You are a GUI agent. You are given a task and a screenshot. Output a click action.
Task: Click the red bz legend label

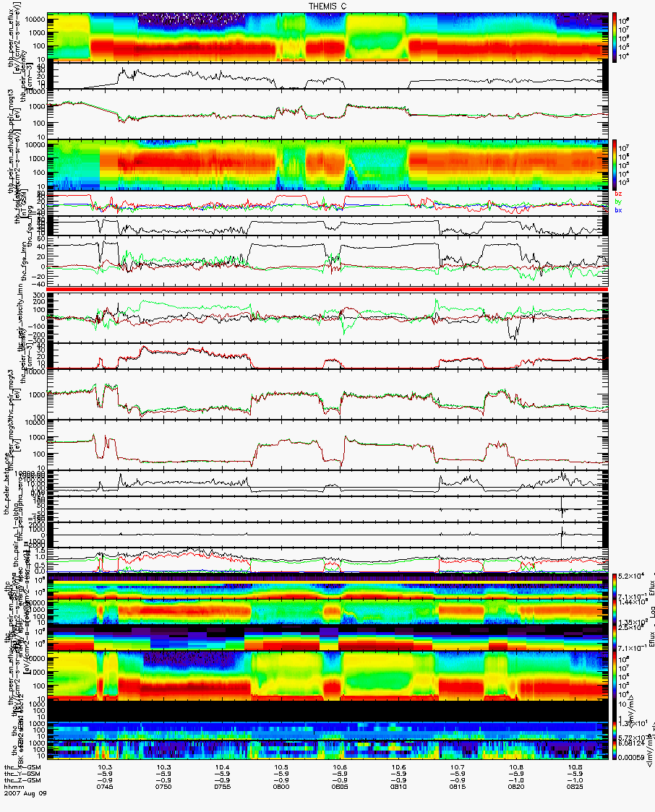(617, 194)
